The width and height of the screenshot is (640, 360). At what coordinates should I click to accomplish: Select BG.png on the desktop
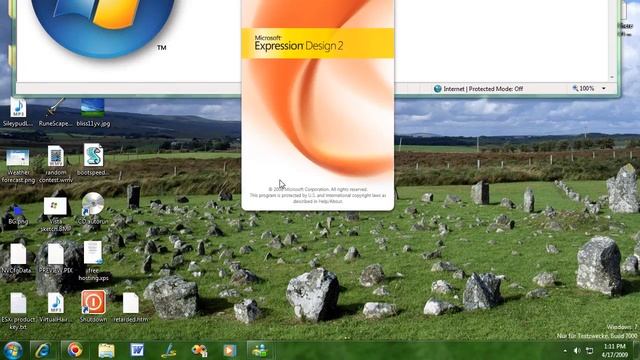point(18,214)
